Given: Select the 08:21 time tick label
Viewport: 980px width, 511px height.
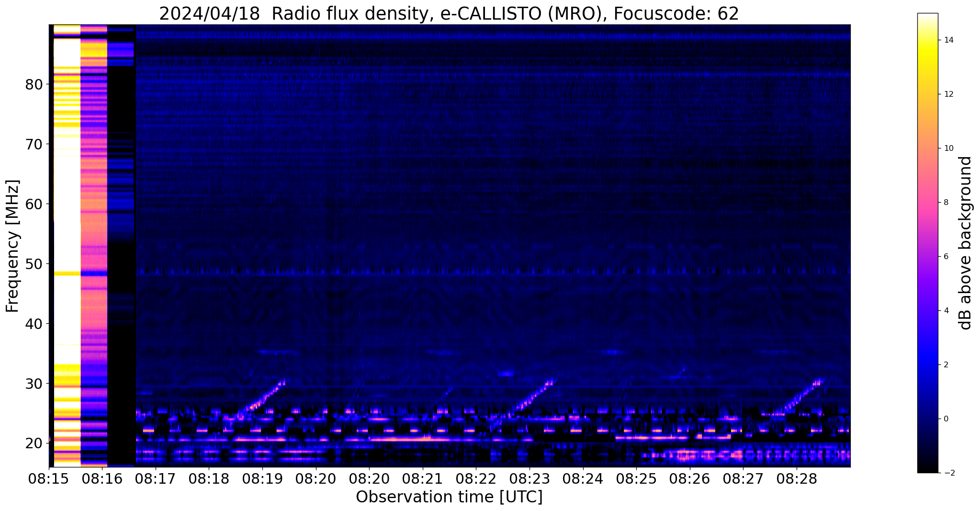Looking at the screenshot, I should point(423,479).
